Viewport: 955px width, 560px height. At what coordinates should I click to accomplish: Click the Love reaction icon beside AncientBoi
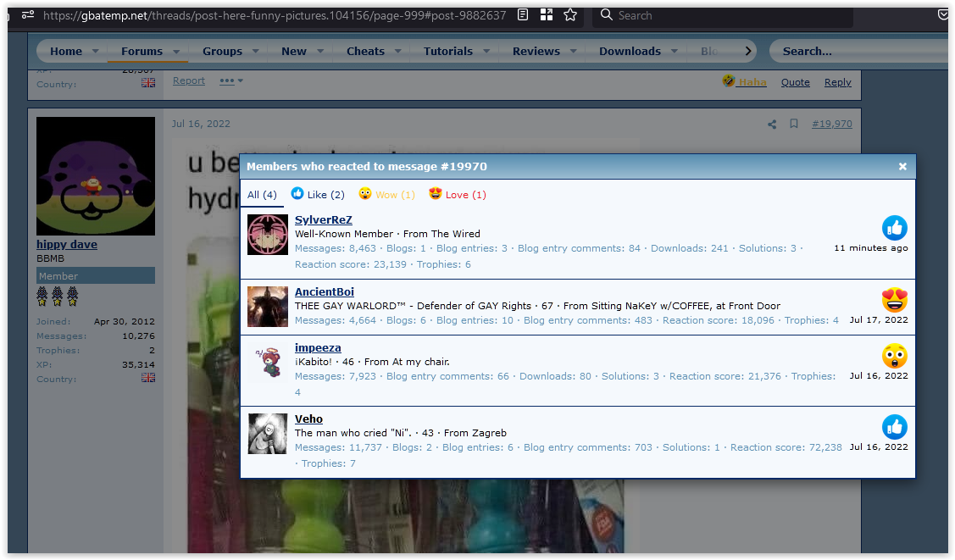894,300
